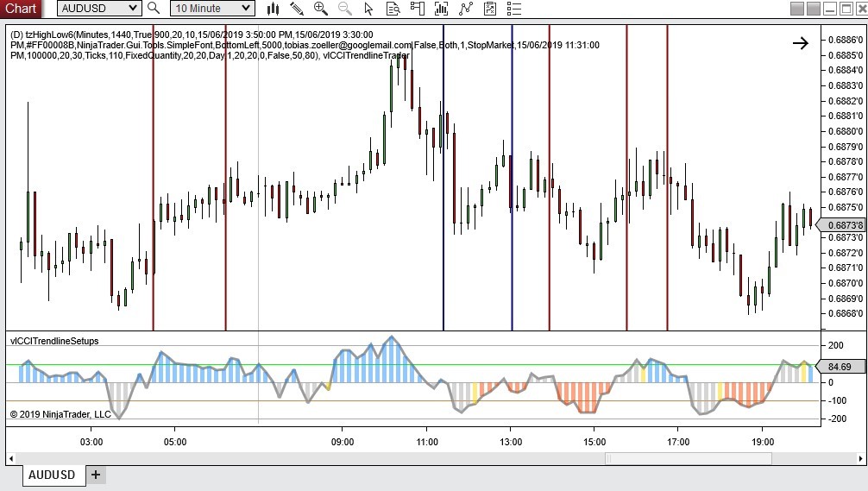Screen dimensions: 868x491
Task: Open the 10 Minute interval dropdown
Action: coord(212,9)
